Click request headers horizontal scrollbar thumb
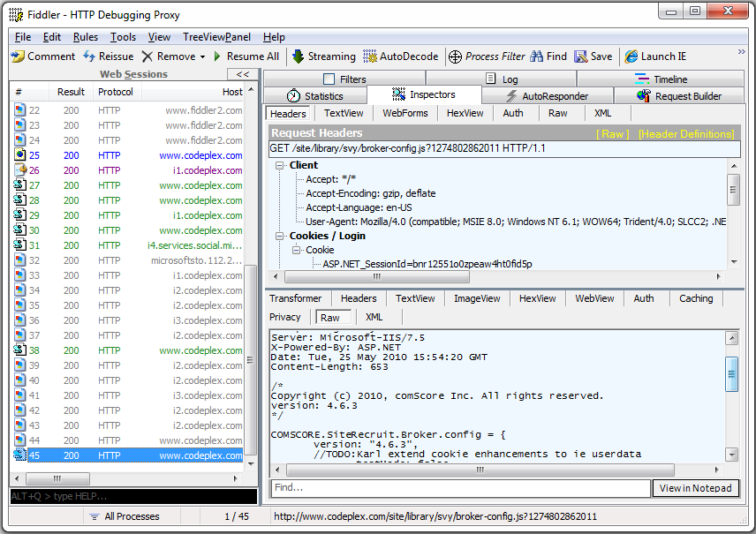 coord(376,276)
